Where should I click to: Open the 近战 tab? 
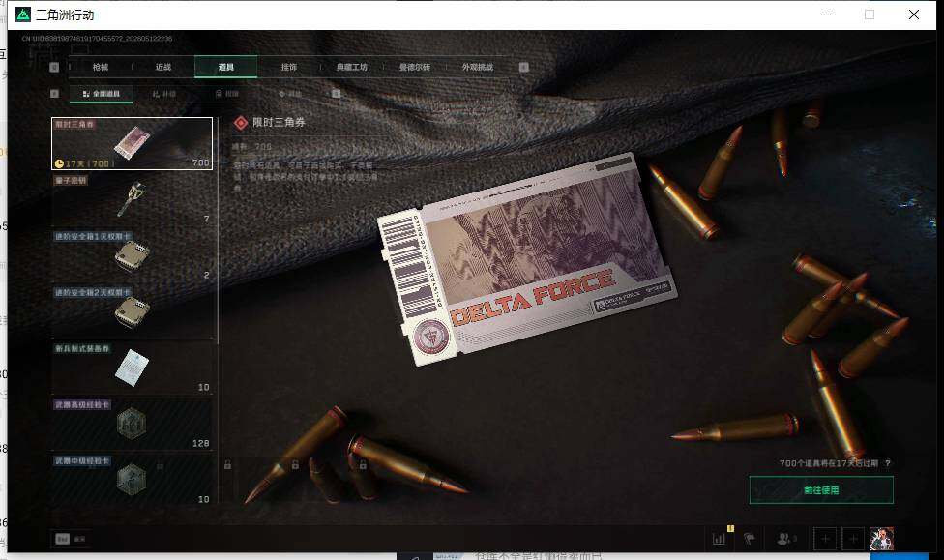click(163, 67)
